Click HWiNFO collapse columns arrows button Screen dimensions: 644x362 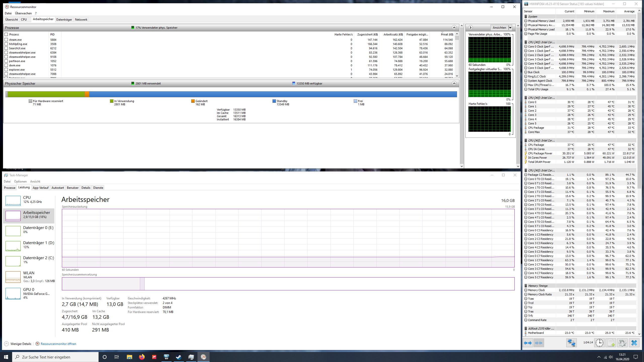click(x=539, y=343)
